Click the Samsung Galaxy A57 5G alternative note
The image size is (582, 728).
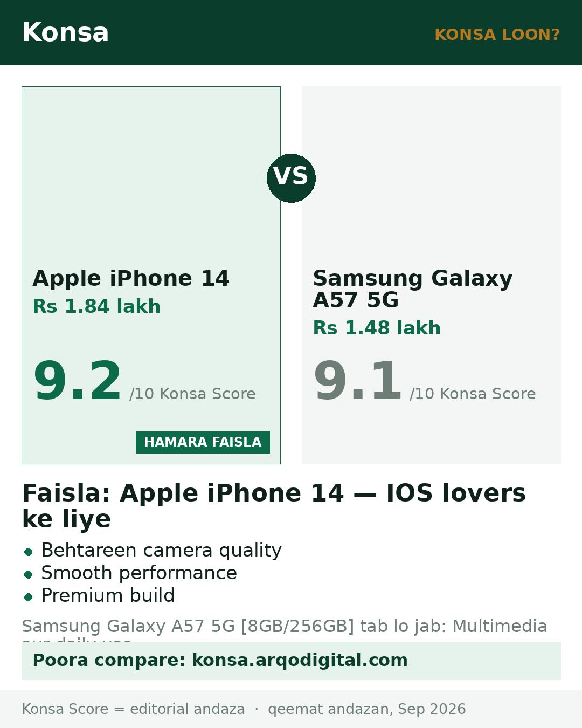point(285,629)
